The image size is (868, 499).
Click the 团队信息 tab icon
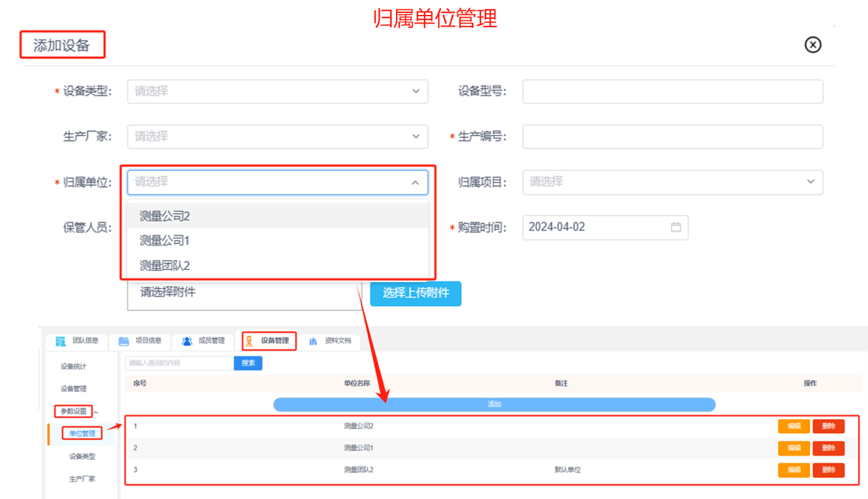[61, 341]
